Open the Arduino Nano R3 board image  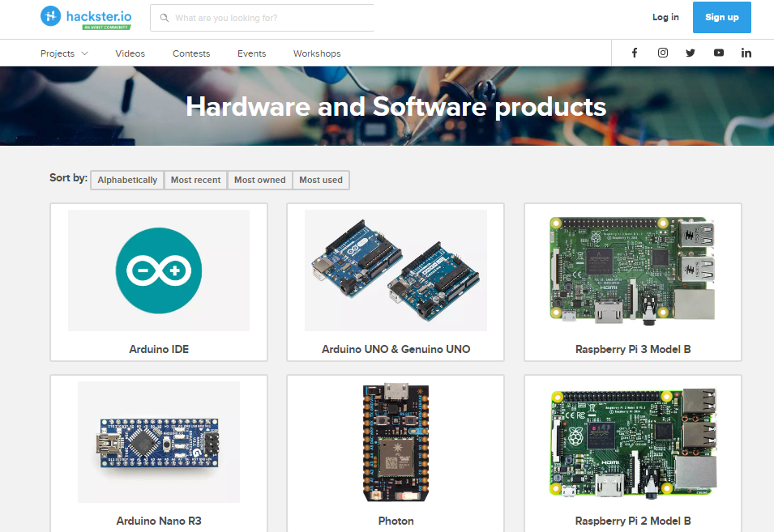tap(159, 442)
